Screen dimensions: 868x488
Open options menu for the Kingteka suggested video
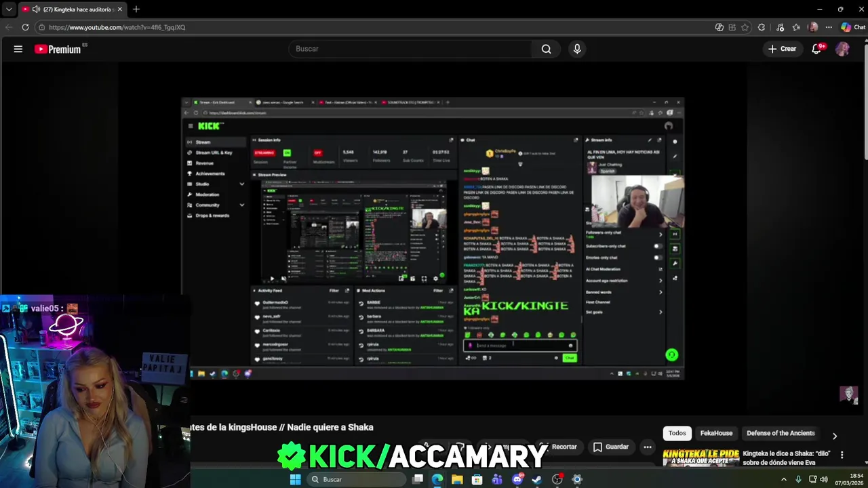point(842,455)
